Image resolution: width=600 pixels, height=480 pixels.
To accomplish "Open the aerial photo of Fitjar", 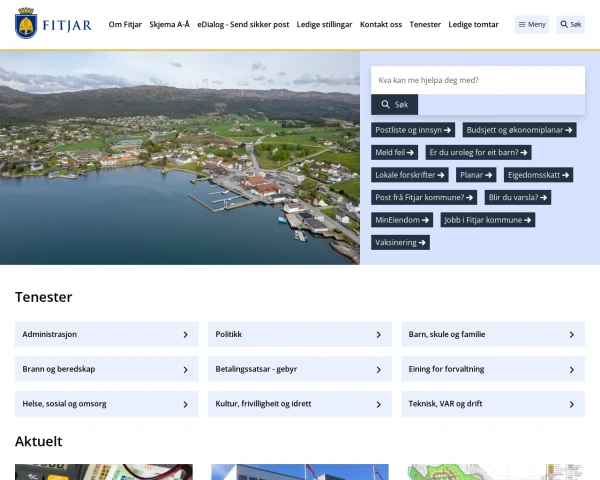I will [180, 158].
